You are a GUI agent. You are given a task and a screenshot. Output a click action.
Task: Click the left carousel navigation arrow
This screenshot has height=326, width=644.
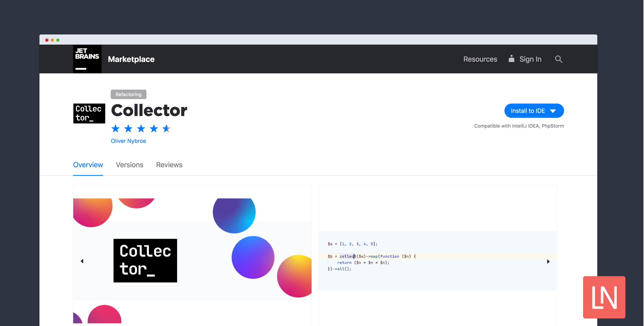pyautogui.click(x=82, y=261)
